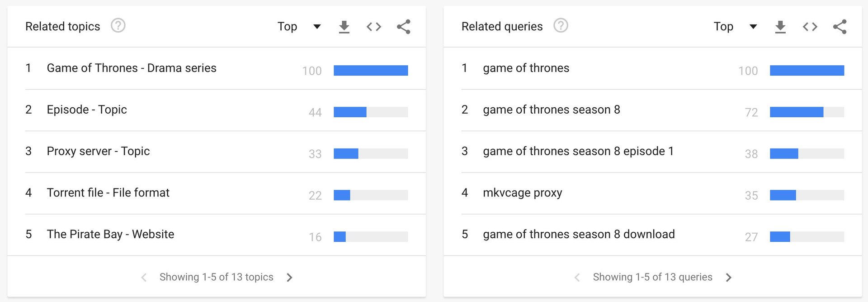Share the Related topics card
Image resolution: width=868 pixels, height=302 pixels.
pos(403,27)
